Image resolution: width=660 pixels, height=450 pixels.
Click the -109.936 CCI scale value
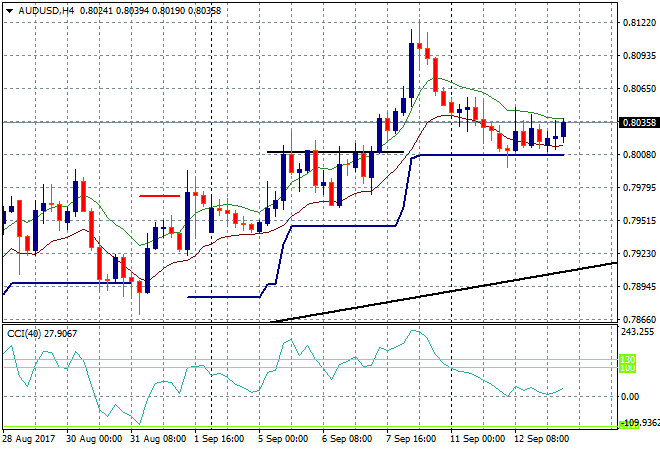click(639, 423)
